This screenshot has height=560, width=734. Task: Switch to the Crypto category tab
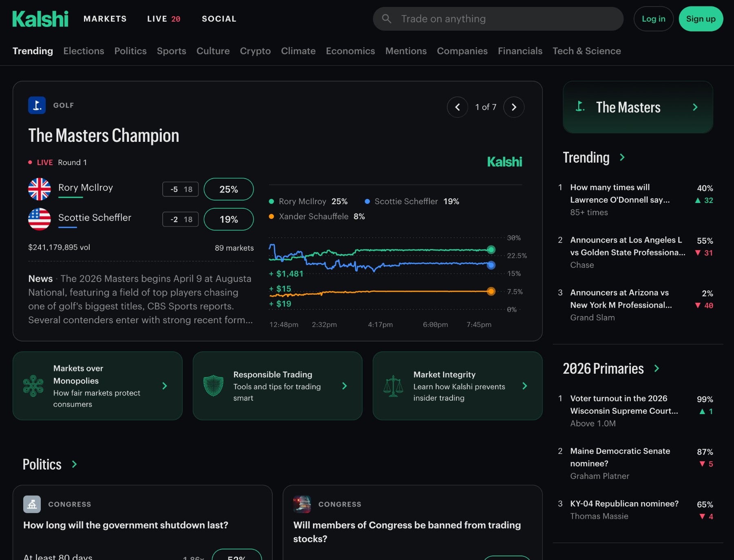click(255, 51)
